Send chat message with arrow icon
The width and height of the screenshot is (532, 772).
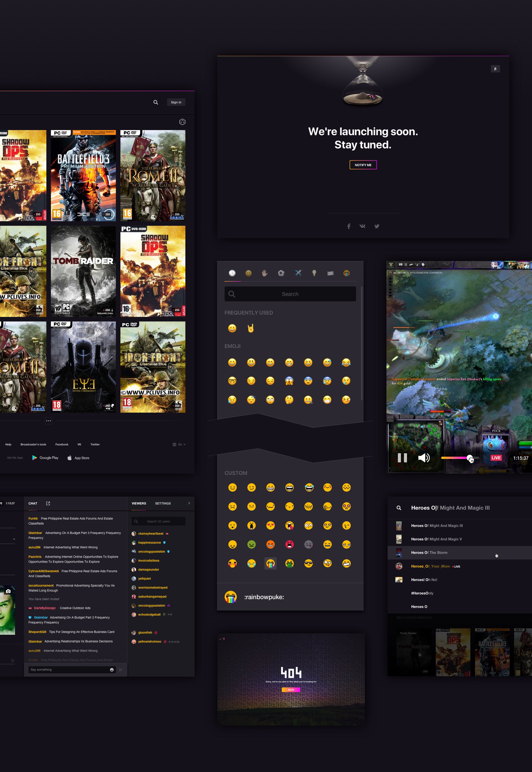120,670
